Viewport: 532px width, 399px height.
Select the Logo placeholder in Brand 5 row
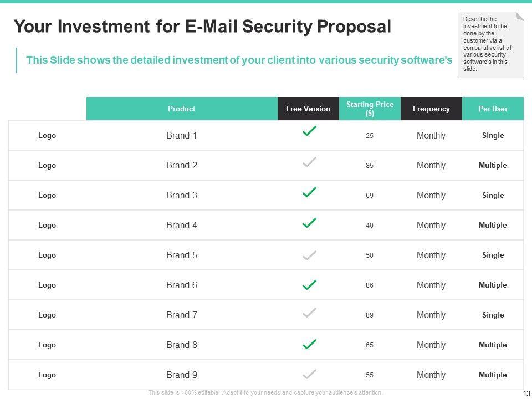pos(47,255)
